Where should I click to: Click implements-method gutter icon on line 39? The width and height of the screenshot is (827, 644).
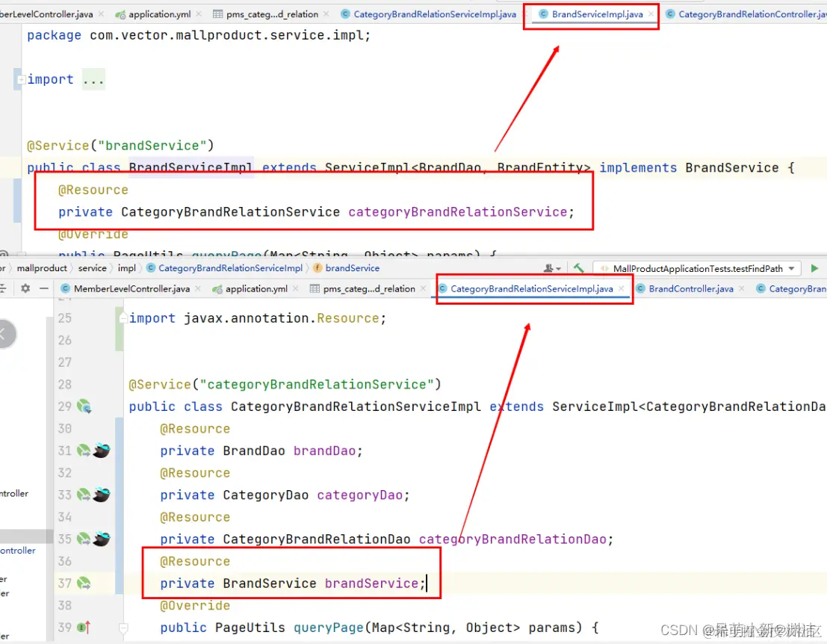84,628
